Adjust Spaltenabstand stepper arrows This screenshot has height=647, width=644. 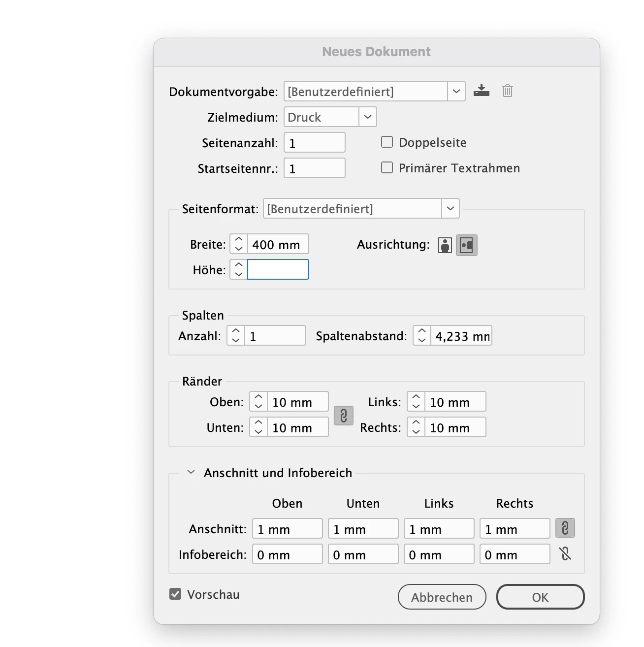coord(422,335)
